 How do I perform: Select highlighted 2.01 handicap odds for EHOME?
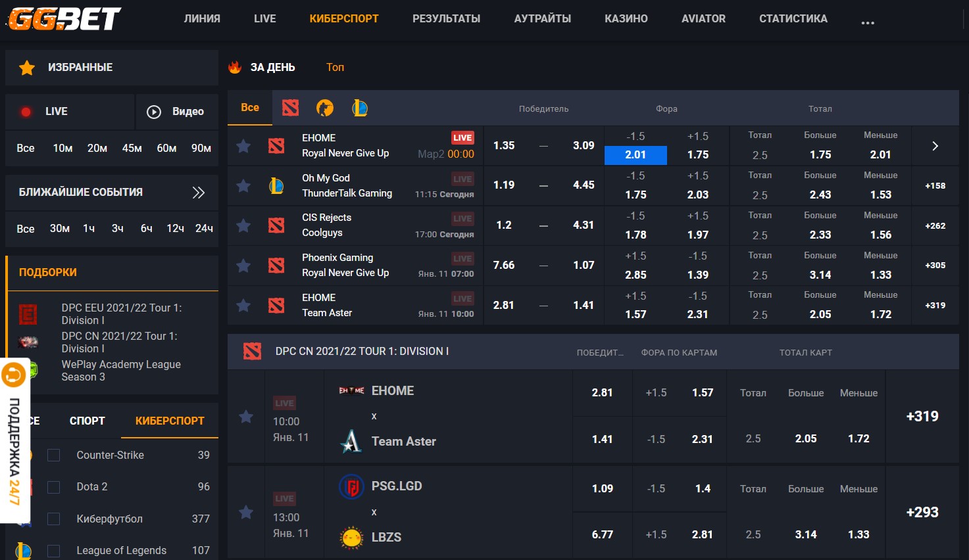point(635,155)
